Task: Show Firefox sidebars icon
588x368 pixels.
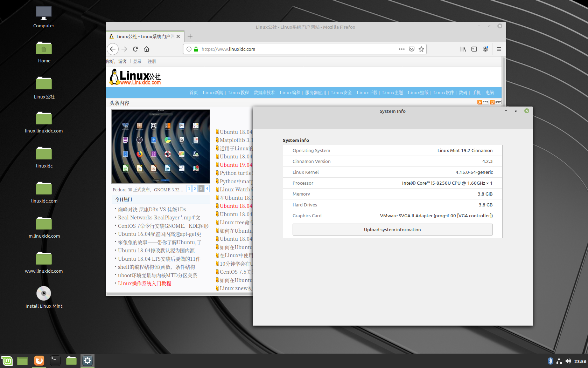Action: point(474,49)
